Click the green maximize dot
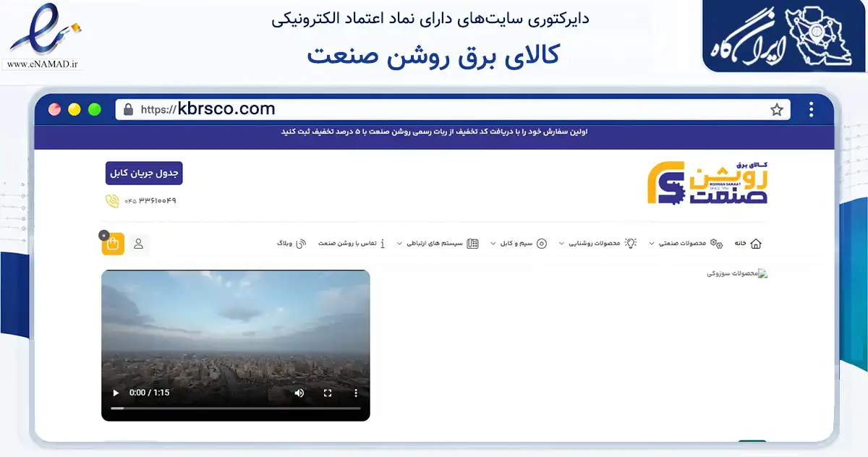868x457 pixels. click(x=95, y=110)
